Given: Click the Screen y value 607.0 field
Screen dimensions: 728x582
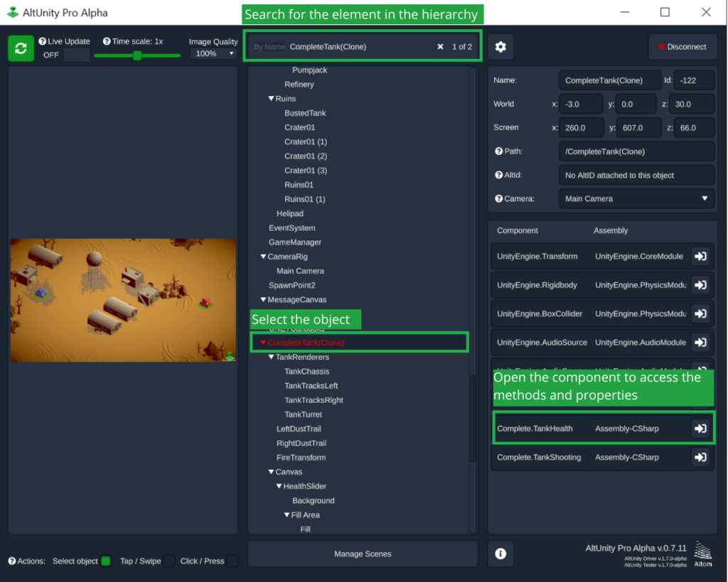Looking at the screenshot, I should [638, 128].
